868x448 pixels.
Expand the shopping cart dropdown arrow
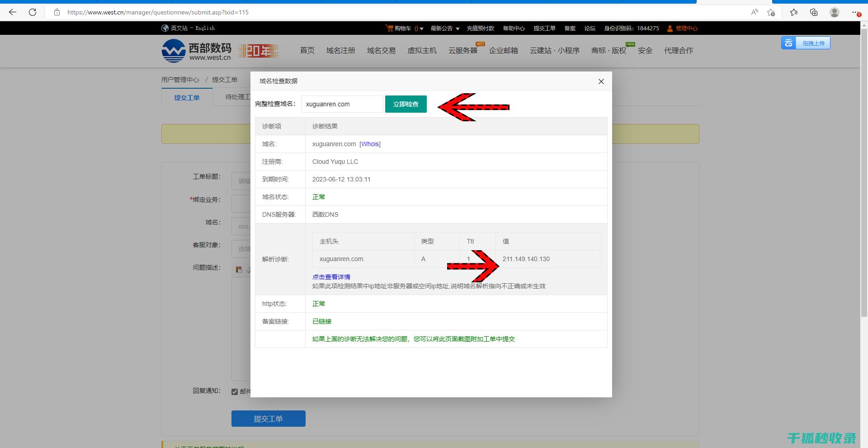421,29
